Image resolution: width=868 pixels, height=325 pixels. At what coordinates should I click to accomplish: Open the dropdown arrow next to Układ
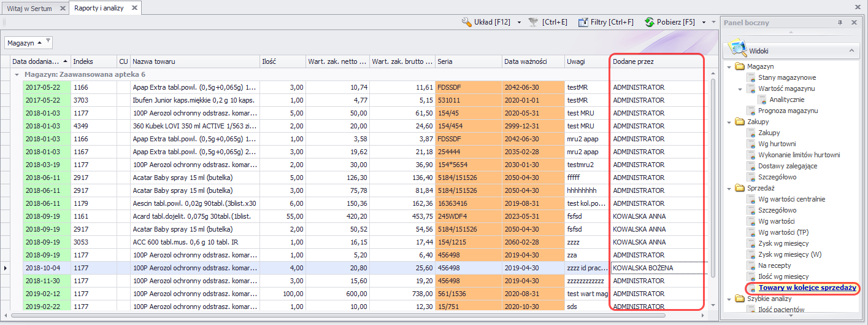click(x=519, y=22)
